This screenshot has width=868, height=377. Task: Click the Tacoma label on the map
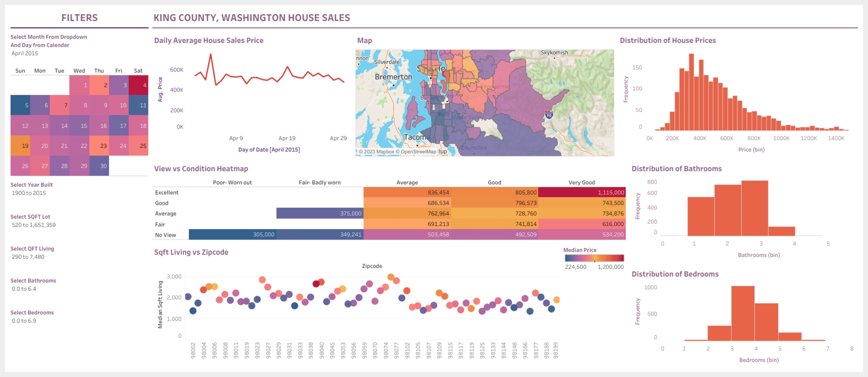tap(417, 137)
